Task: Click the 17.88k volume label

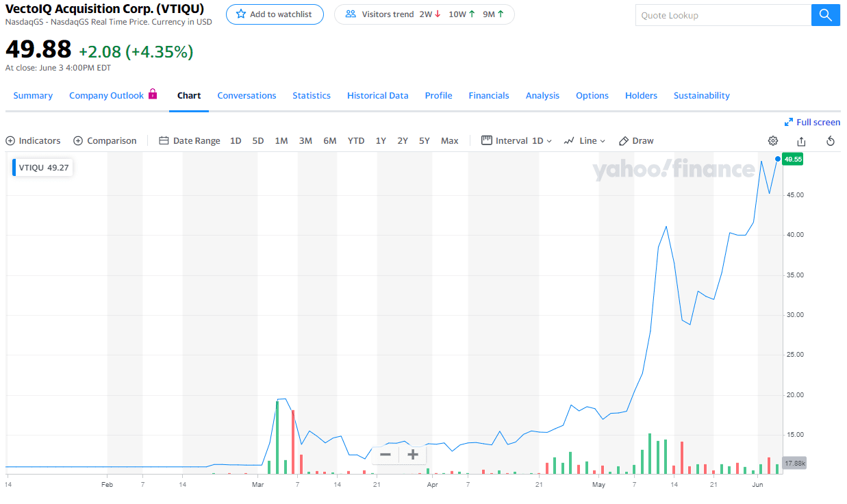Action: coord(794,463)
